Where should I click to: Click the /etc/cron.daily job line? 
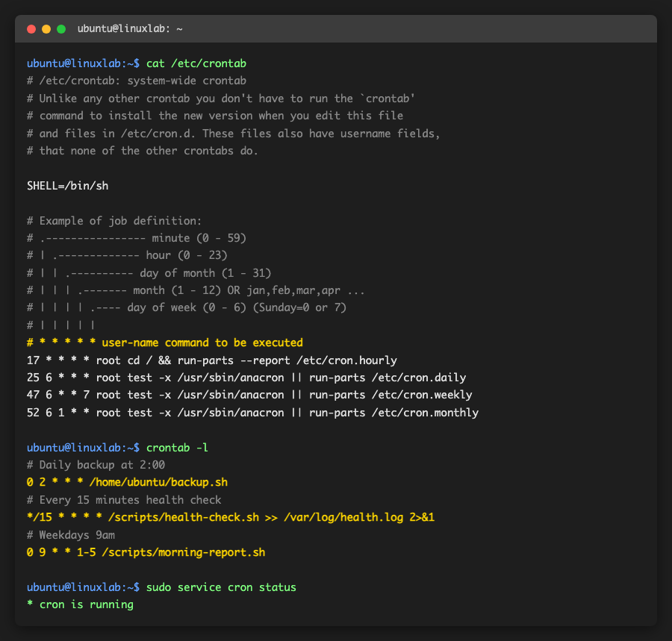[246, 378]
